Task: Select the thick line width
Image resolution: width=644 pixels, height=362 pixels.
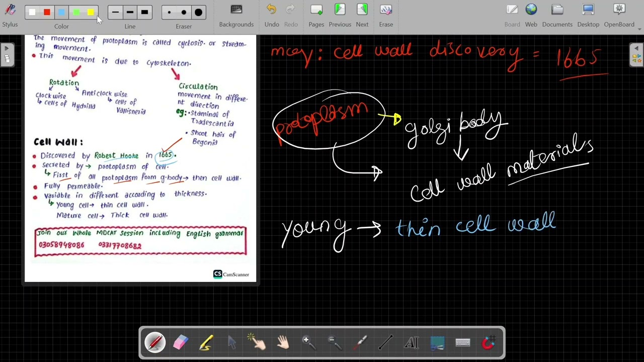Action: 144,12
